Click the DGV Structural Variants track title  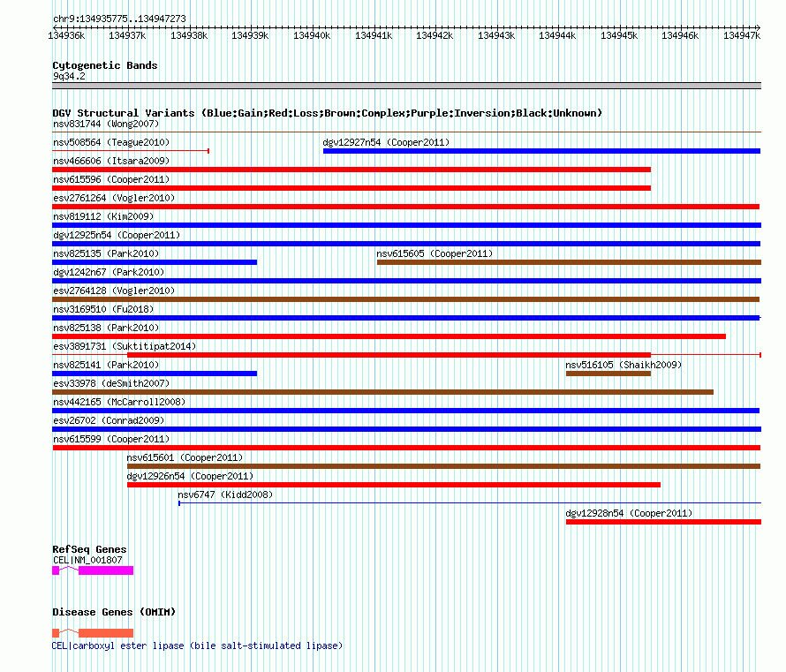328,113
